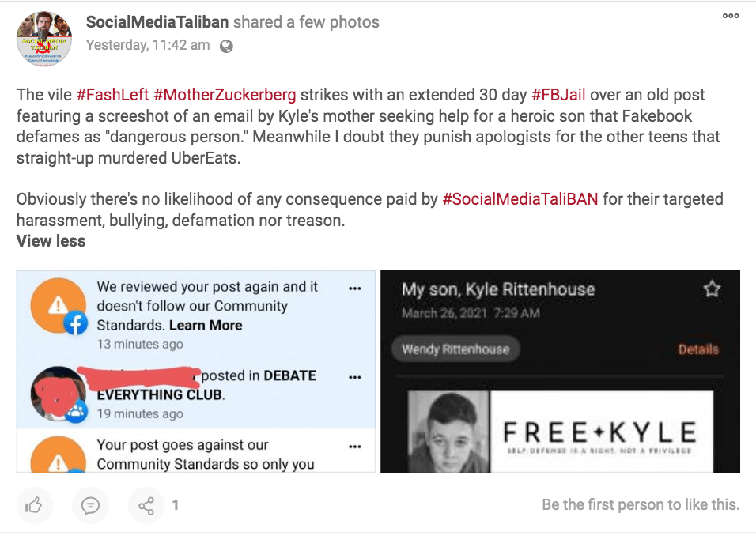Click the Yesterday, 11:42 am timestamp
Screen dimensions: 756x547
(148, 45)
